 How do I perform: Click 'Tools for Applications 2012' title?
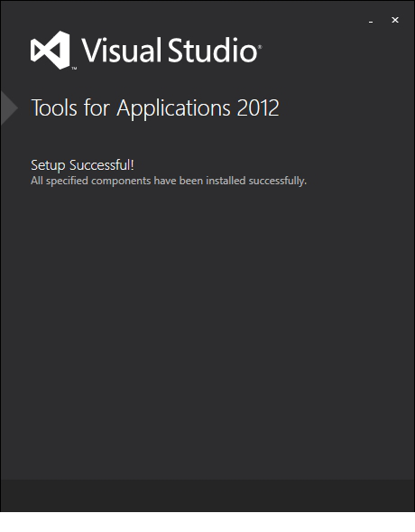click(x=155, y=108)
